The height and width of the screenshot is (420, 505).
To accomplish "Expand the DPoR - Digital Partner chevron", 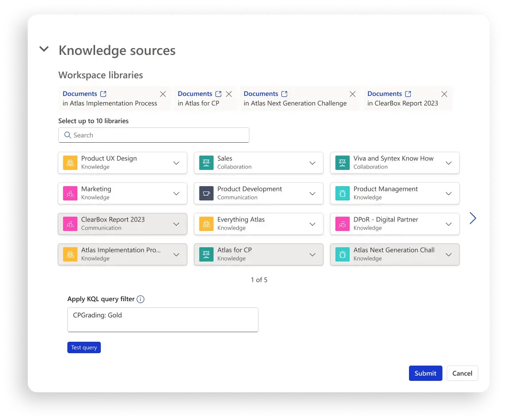I will click(x=449, y=224).
